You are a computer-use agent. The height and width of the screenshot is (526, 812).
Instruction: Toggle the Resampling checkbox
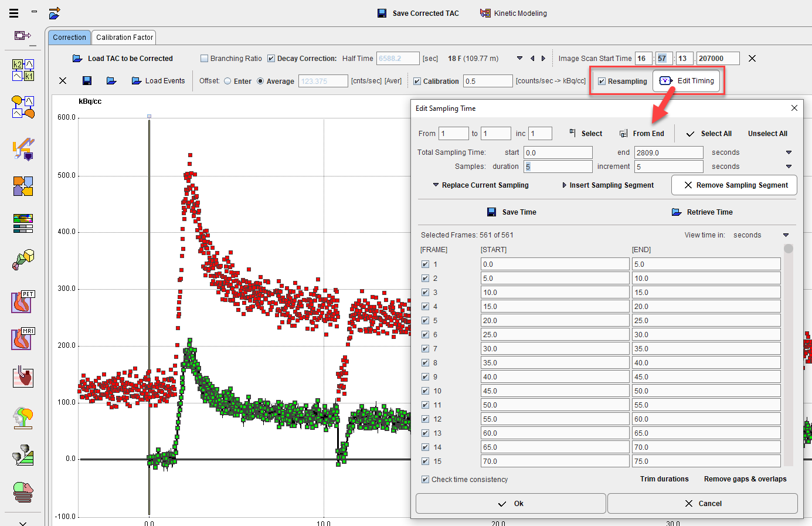click(x=602, y=82)
